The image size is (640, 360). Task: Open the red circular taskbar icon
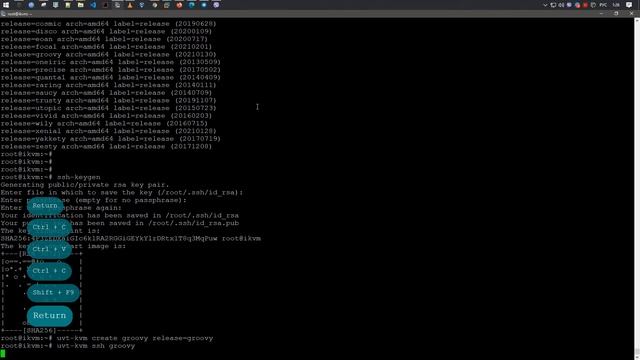[x=179, y=5]
